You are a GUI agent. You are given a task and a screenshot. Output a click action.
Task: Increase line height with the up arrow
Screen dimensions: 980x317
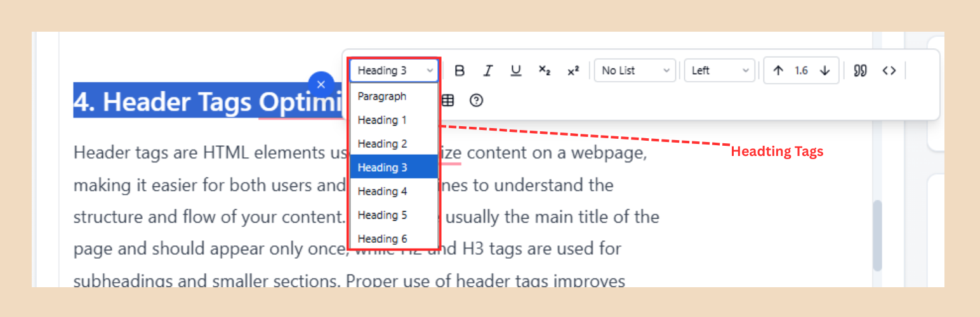778,70
